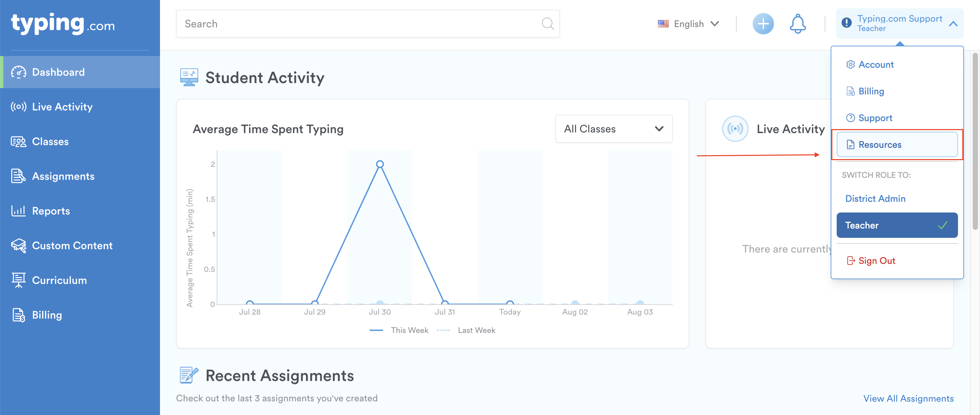Switch role to District Admin
980x415 pixels.
pos(875,199)
